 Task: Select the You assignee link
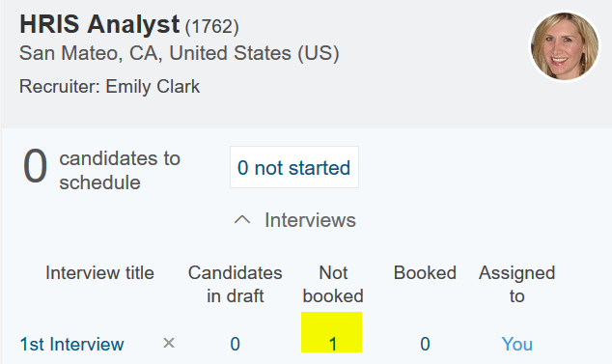click(516, 344)
